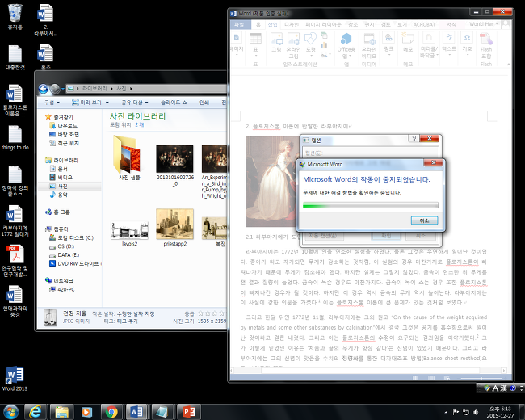The width and height of the screenshot is (525, 420).
Task: Switch to the 디자인 (Design) ribbon tab
Action: click(x=292, y=25)
